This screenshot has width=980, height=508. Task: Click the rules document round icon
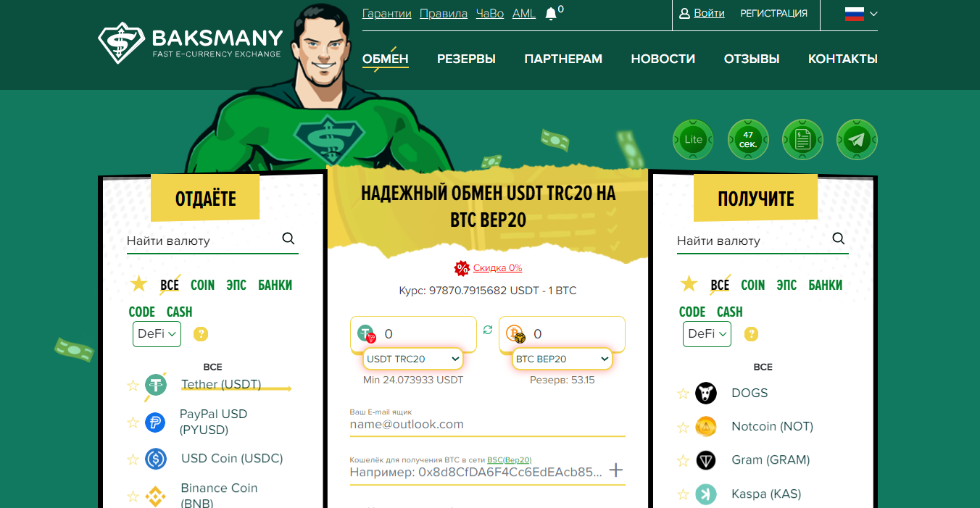802,139
